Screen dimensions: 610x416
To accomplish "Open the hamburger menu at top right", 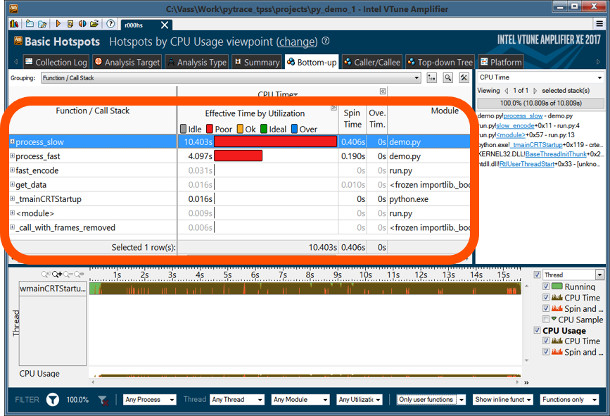I will [x=599, y=24].
